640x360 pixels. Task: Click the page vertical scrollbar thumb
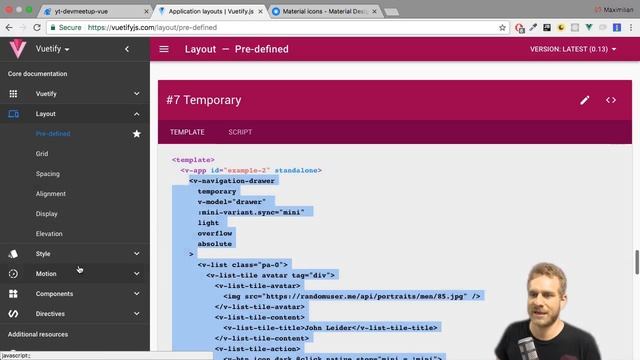click(x=637, y=262)
